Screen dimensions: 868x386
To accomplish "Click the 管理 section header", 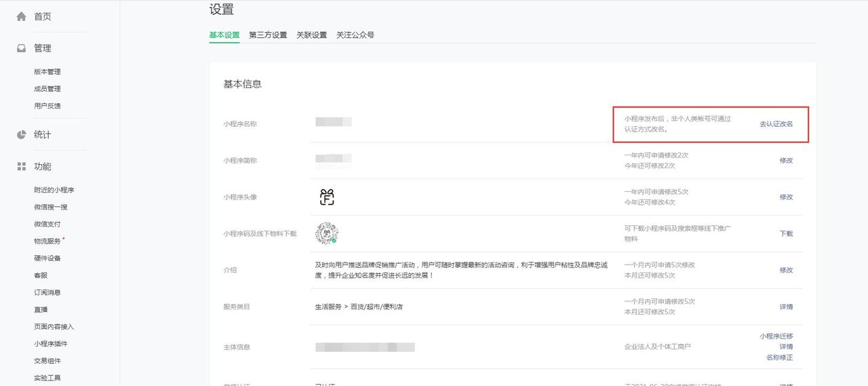I will click(43, 48).
